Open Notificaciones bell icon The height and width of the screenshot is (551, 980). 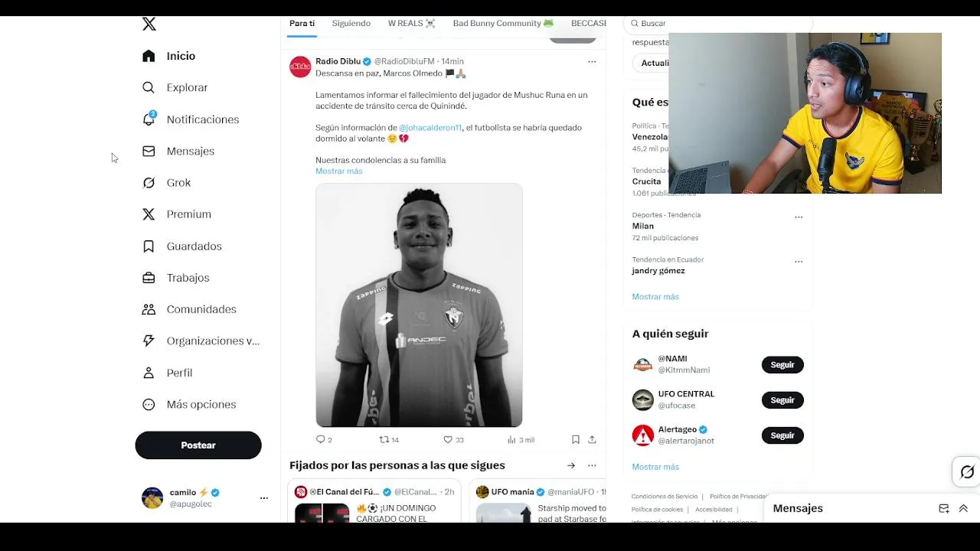coord(149,119)
